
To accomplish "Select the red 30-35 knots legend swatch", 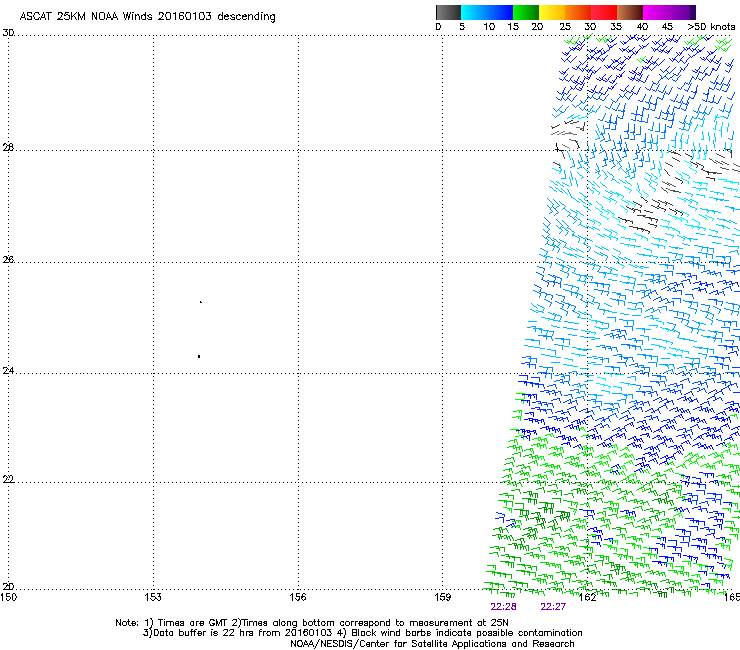I will 604,12.
